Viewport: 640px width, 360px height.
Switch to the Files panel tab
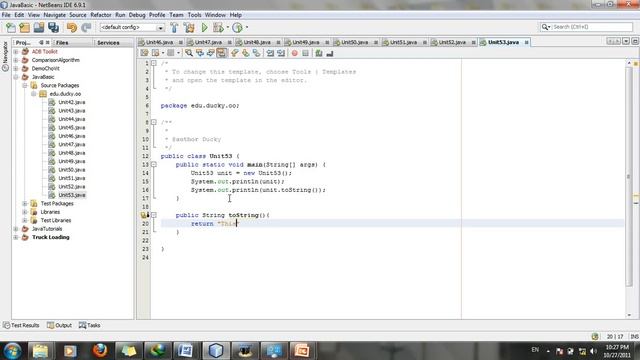point(62,42)
